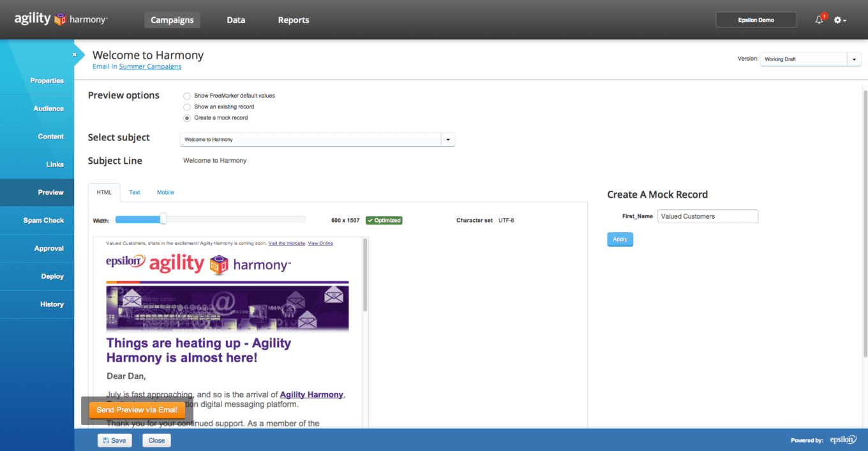
Task: Click the green Optimized badge
Action: (x=384, y=220)
